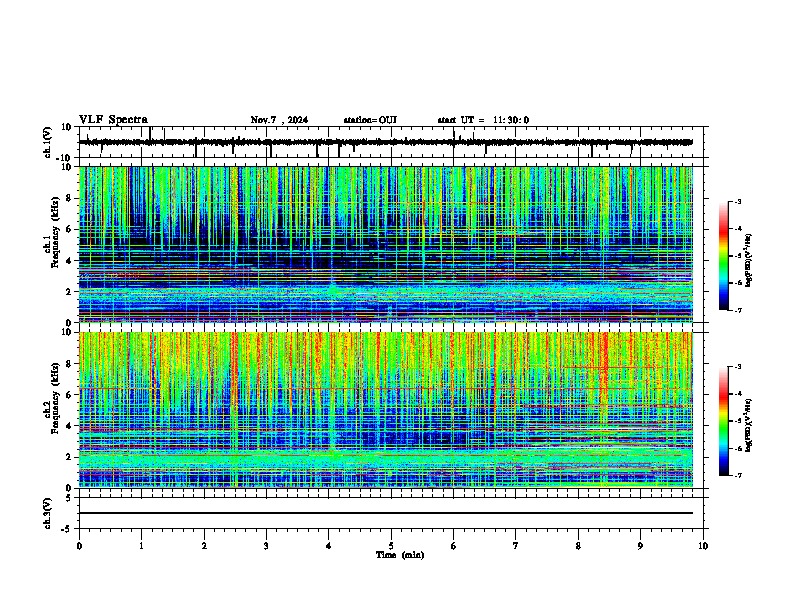Click inside the ch.1 spectrogram panel

pyautogui.click(x=386, y=244)
